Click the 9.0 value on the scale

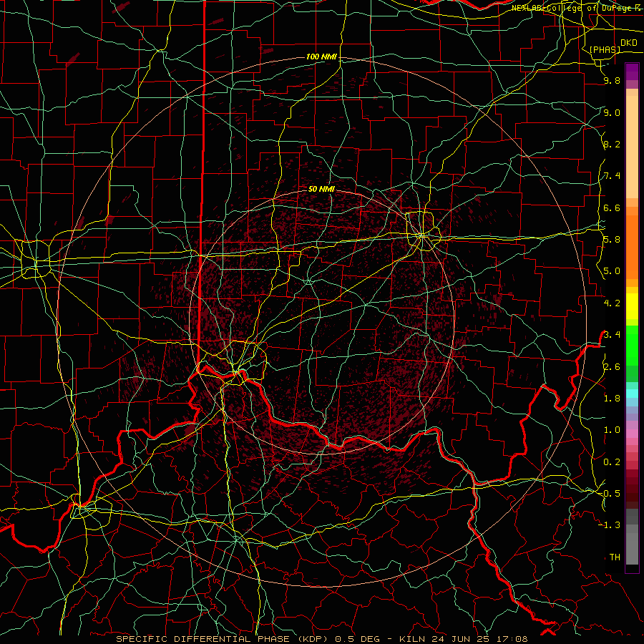612,112
